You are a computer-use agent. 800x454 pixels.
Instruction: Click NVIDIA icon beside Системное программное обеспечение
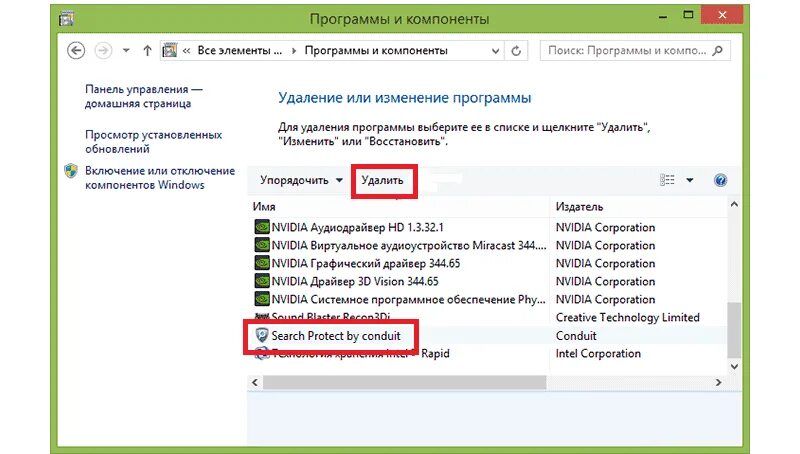(262, 299)
